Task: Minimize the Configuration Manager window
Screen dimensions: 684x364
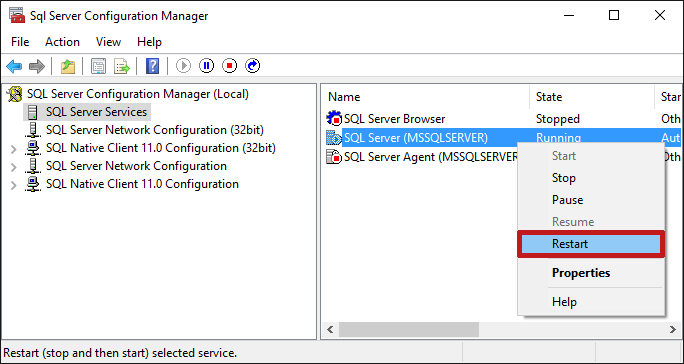Action: 569,15
